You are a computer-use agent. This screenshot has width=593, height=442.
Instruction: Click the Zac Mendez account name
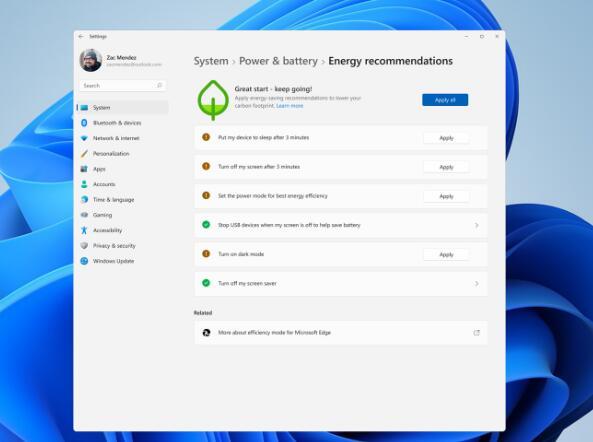coord(121,57)
